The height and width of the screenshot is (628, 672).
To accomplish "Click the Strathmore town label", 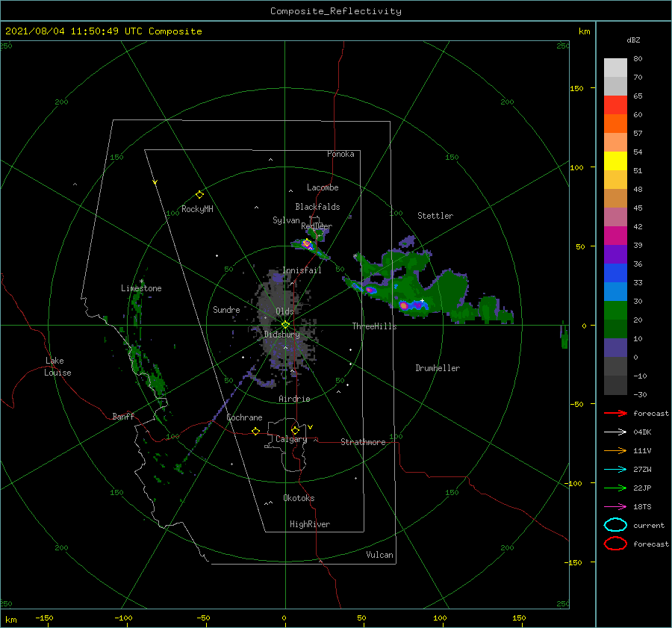I will pos(363,442).
